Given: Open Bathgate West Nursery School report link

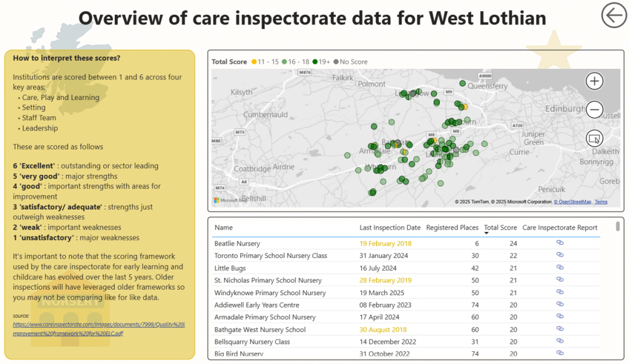Looking at the screenshot, I should [x=560, y=329].
